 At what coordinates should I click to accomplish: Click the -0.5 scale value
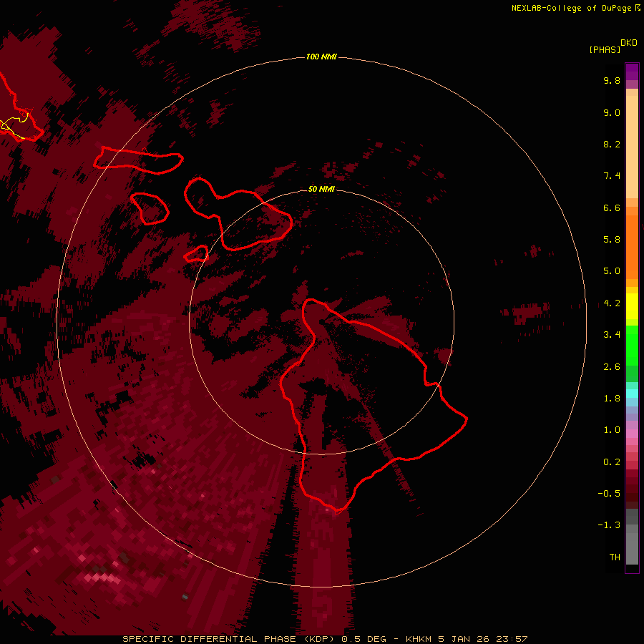[609, 494]
